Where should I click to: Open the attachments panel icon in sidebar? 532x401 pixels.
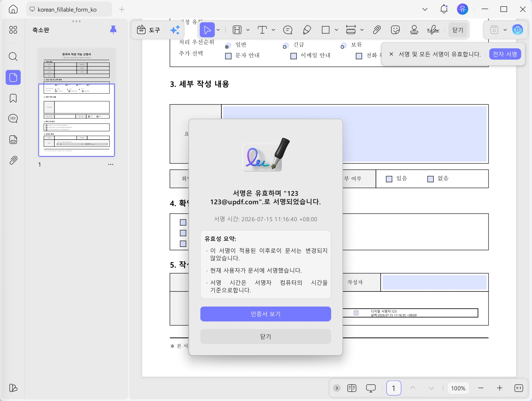pos(13,160)
